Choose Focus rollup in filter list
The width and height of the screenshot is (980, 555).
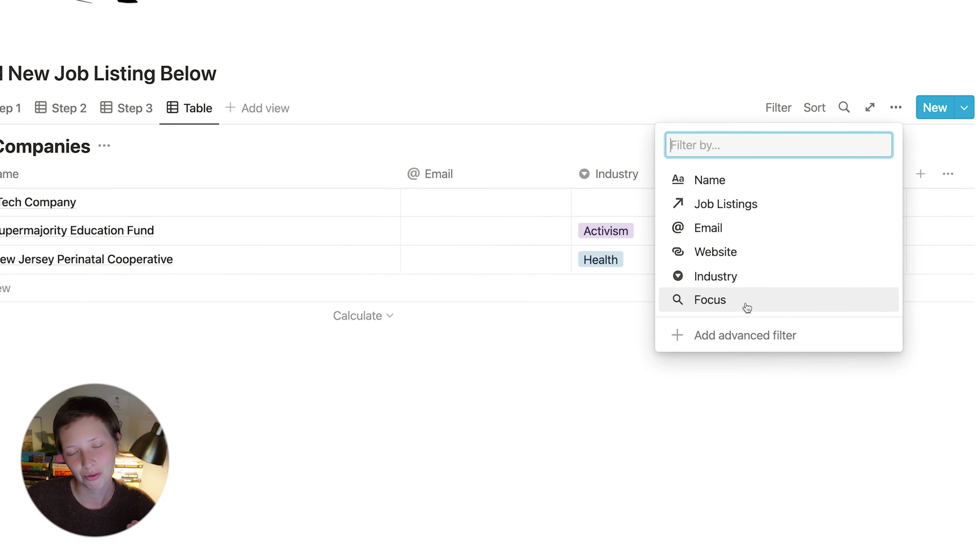tap(779, 299)
